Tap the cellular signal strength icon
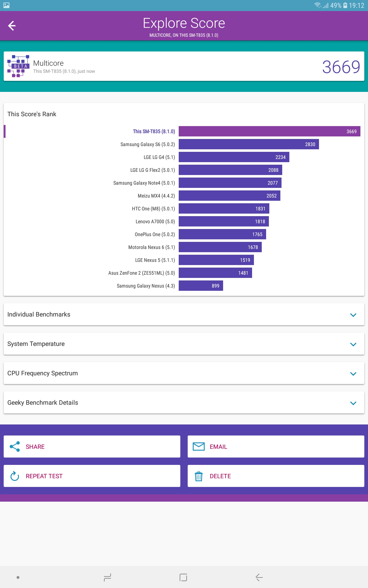The width and height of the screenshot is (368, 588). [326, 5]
